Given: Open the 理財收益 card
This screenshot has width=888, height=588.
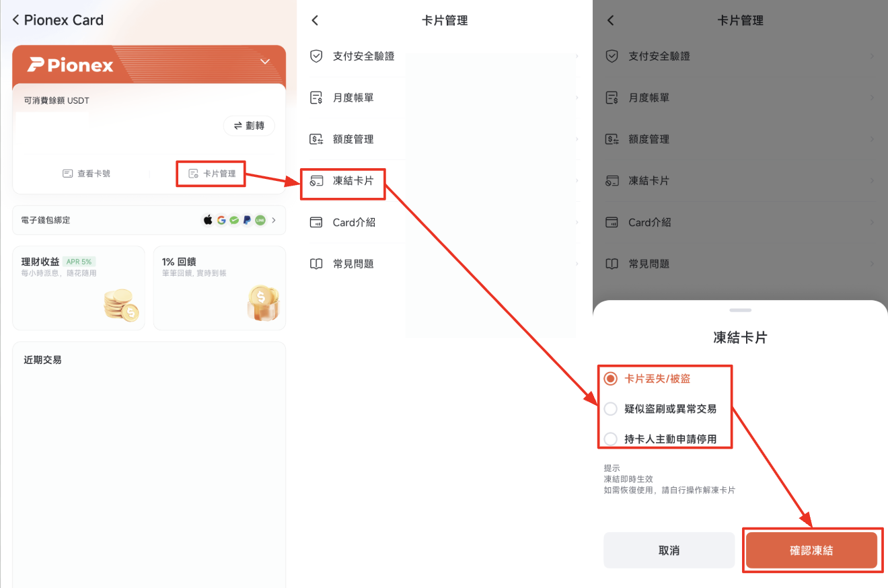Looking at the screenshot, I should point(79,288).
